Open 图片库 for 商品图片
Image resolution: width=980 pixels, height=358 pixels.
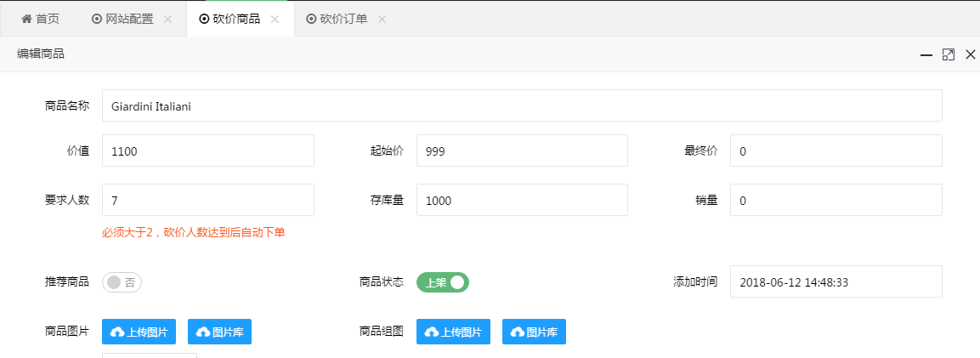pos(219,332)
